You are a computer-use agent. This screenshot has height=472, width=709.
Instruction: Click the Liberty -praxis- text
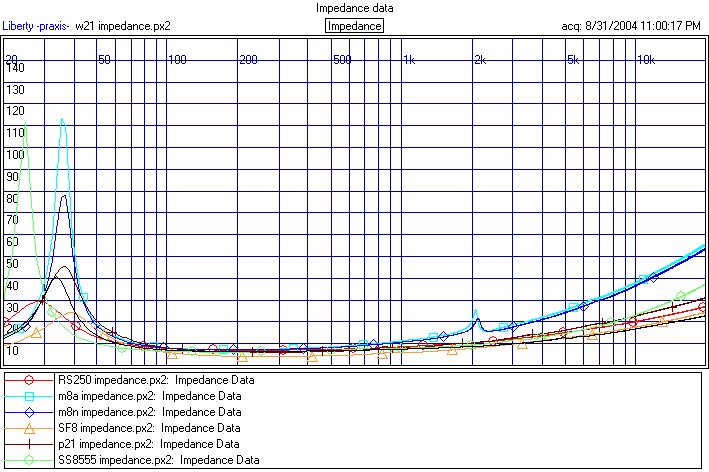click(36, 25)
